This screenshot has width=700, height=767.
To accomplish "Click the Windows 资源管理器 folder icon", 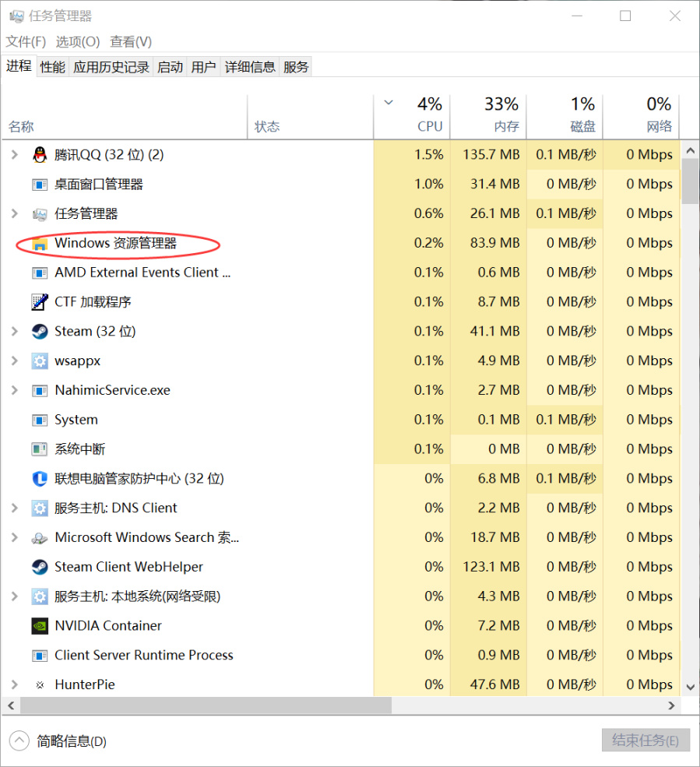I will pos(40,243).
